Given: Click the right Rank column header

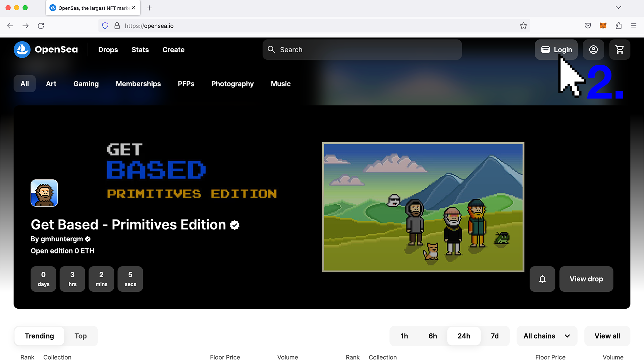Looking at the screenshot, I should (x=353, y=357).
